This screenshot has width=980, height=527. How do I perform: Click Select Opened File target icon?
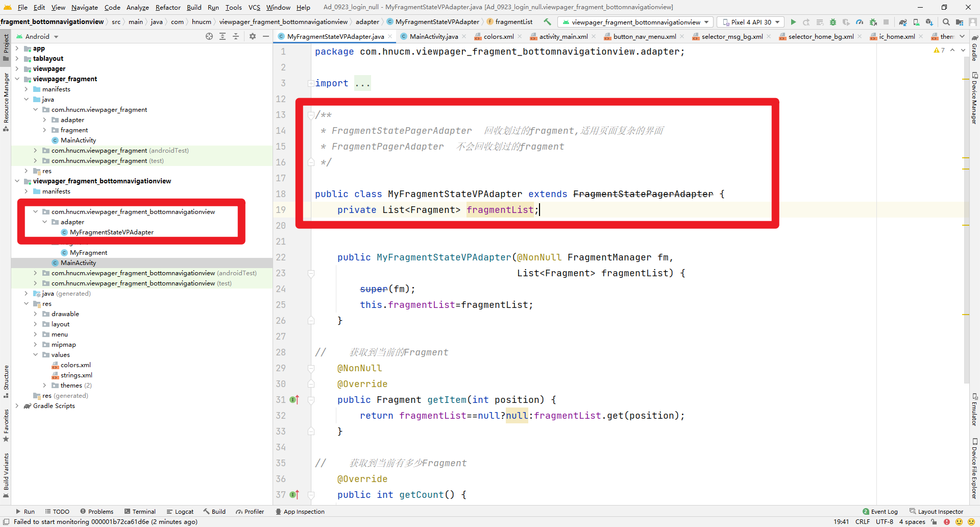[x=209, y=36]
